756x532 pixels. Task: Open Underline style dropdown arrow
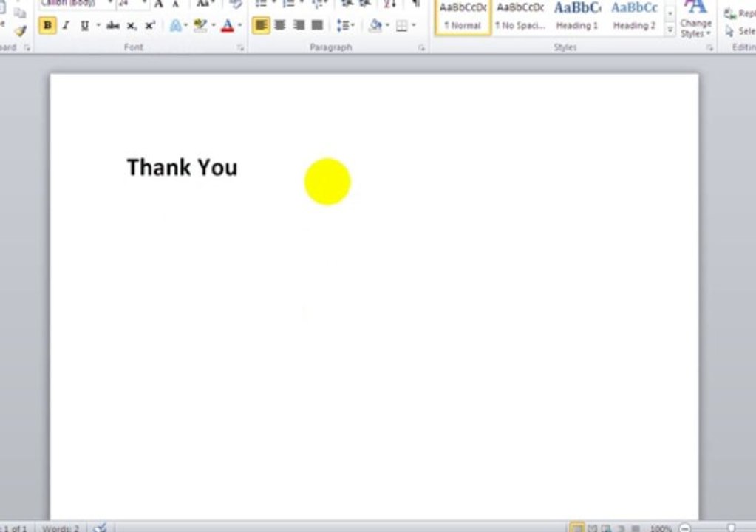(x=98, y=25)
